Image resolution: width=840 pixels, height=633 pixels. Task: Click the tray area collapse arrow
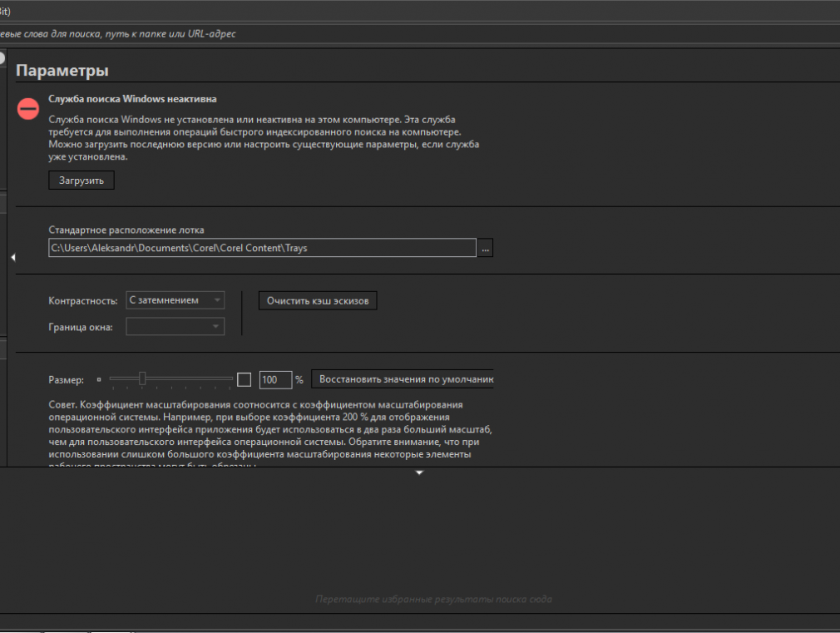(419, 472)
